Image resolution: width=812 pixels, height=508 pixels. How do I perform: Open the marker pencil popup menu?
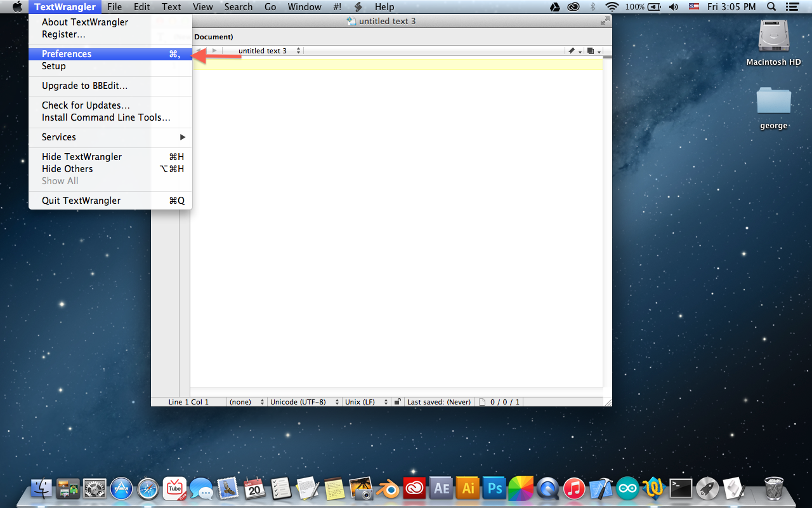(x=575, y=51)
